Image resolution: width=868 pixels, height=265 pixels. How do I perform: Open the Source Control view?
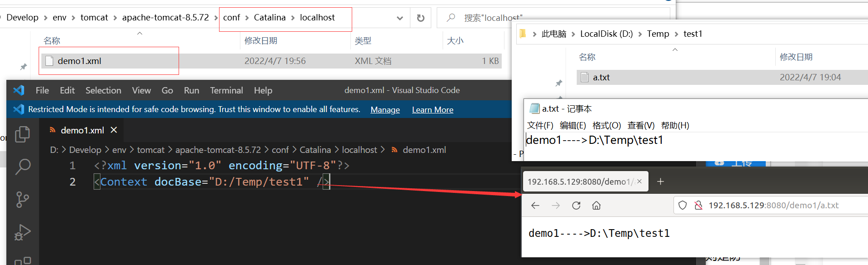[x=22, y=199]
